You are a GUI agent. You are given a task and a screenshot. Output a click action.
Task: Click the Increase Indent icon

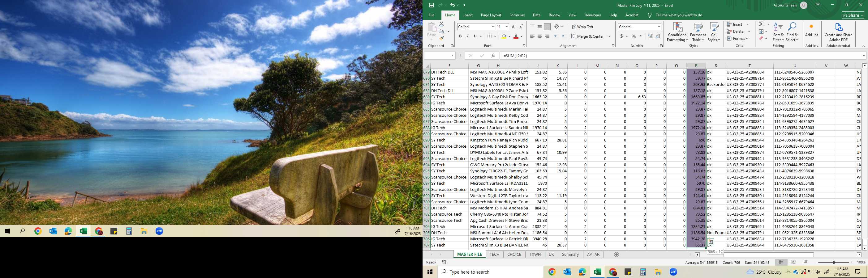click(564, 36)
